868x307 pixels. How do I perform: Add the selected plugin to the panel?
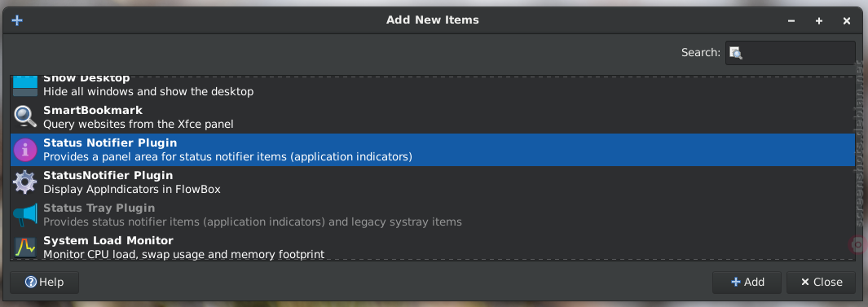747,282
